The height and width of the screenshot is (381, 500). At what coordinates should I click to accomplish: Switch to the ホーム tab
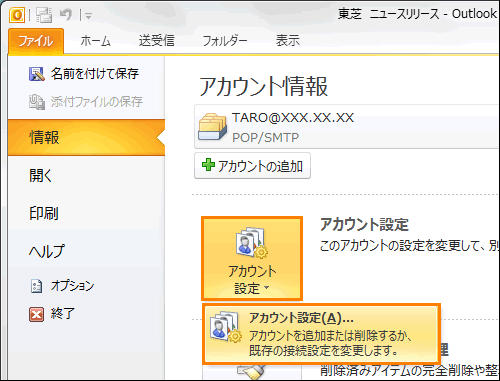[95, 41]
